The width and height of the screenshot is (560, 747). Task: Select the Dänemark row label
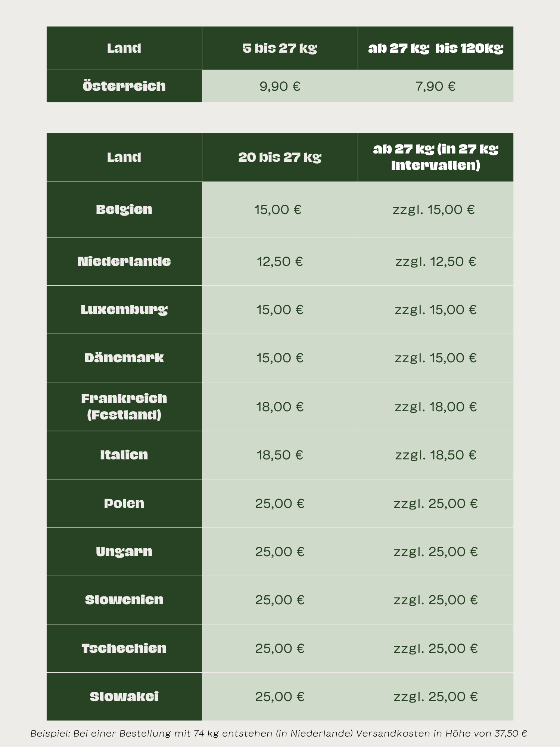124,358
